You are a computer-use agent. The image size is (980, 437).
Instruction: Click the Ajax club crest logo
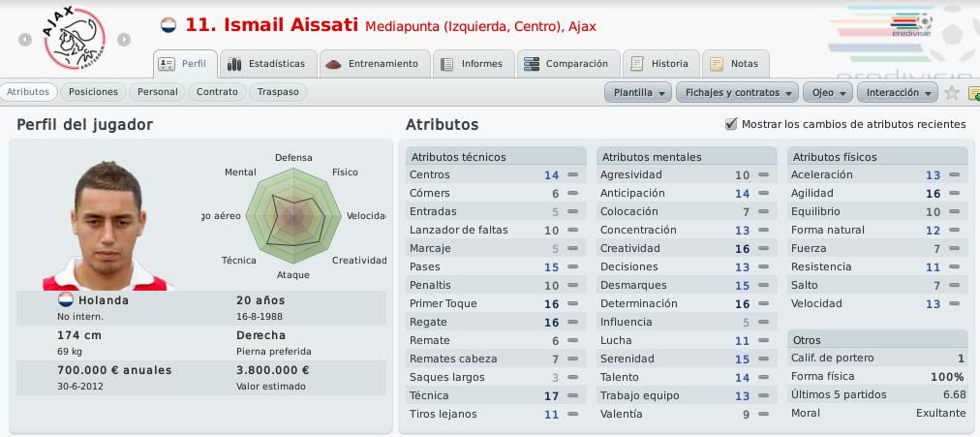[x=75, y=39]
